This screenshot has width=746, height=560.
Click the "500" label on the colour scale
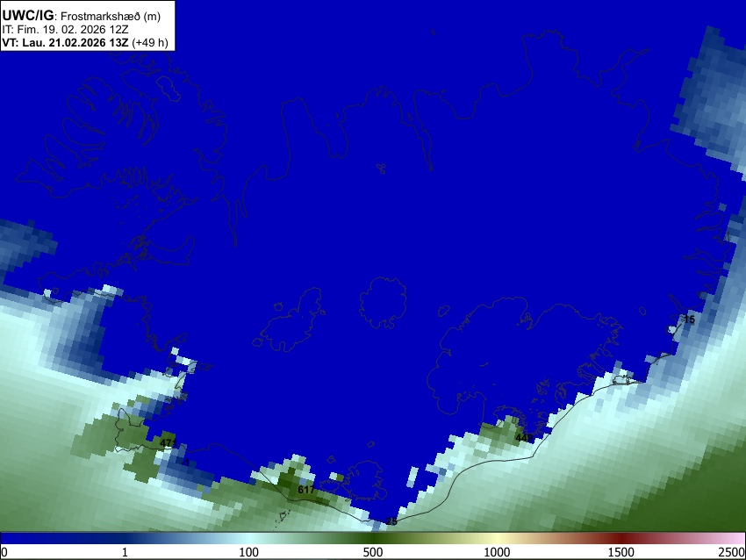[373, 552]
